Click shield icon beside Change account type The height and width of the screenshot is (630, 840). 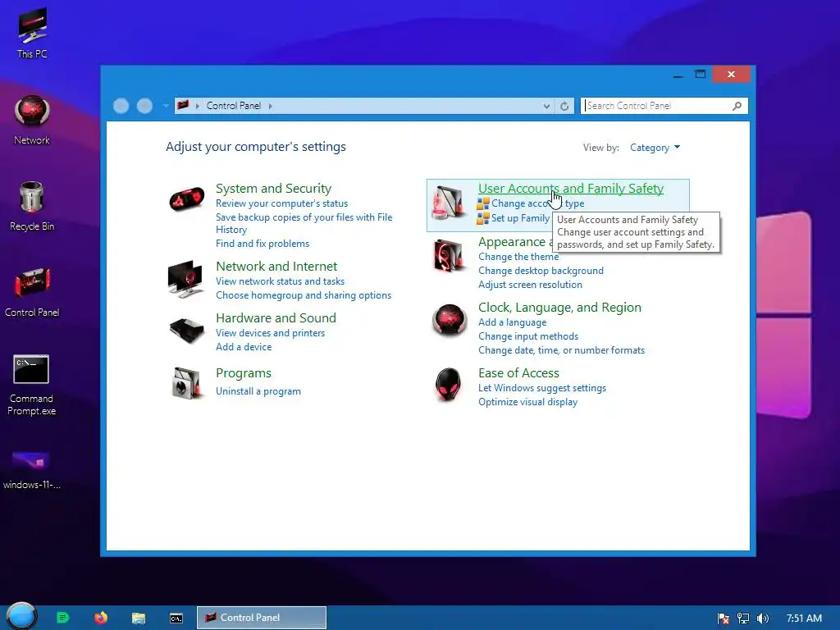[x=482, y=203]
